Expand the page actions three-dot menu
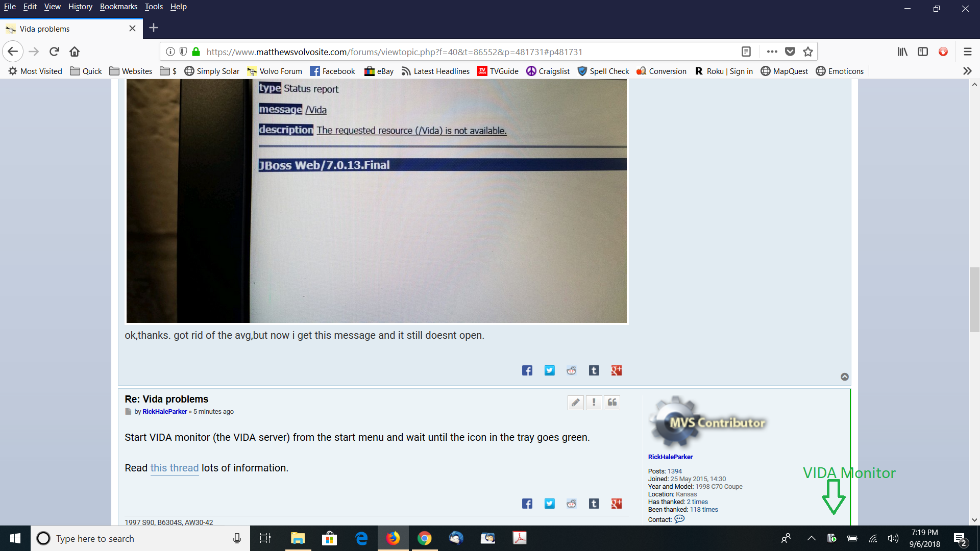 pos(772,52)
